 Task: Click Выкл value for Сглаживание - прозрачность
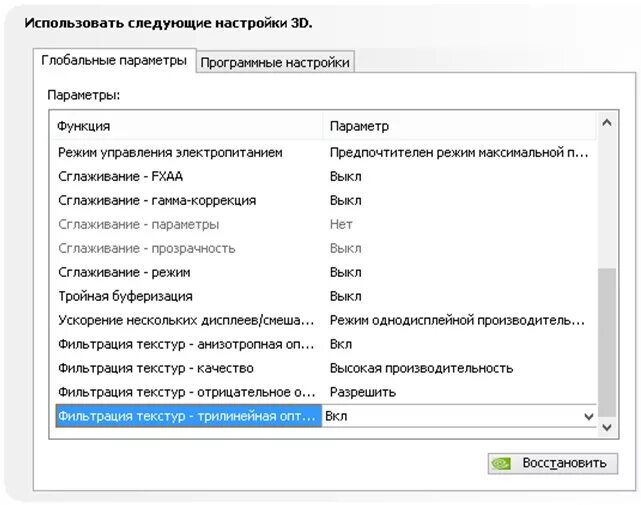[x=345, y=248]
